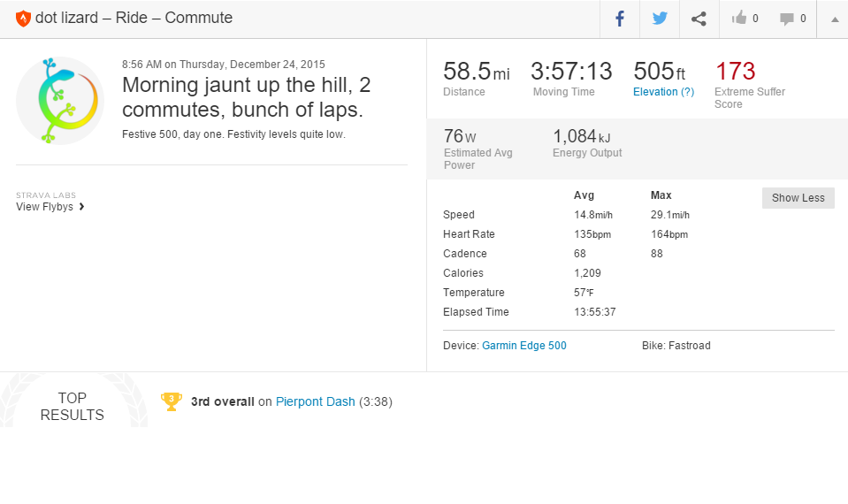
Task: Click the Bike: Fastroad label
Action: pyautogui.click(x=676, y=346)
